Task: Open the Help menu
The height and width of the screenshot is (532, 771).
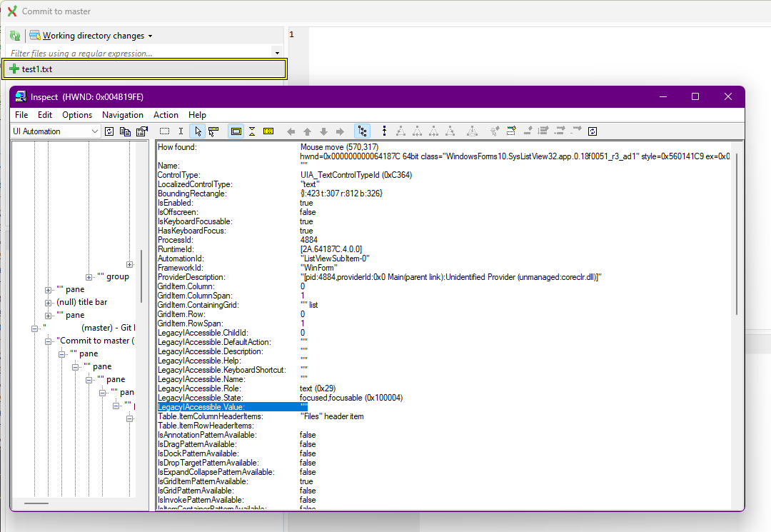Action: (x=197, y=114)
